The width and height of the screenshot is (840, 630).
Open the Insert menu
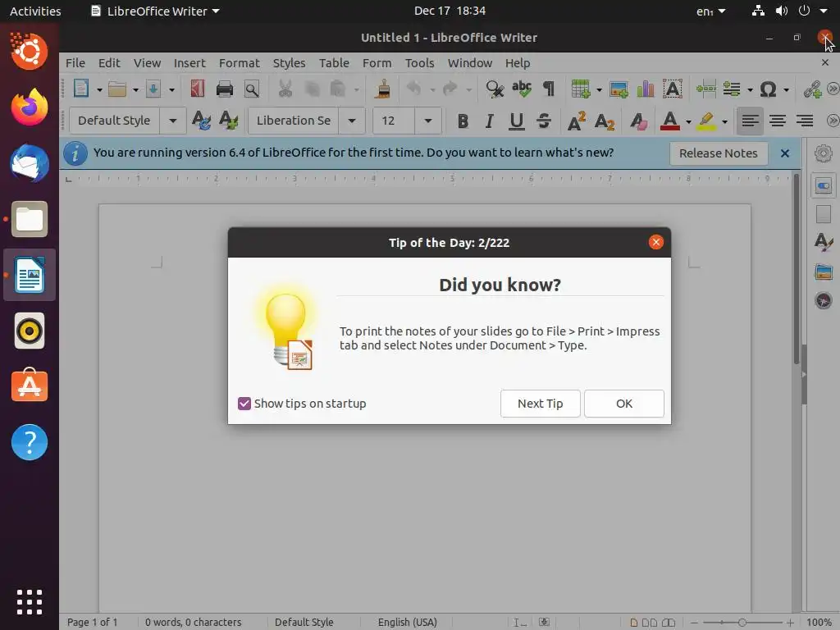(x=189, y=62)
